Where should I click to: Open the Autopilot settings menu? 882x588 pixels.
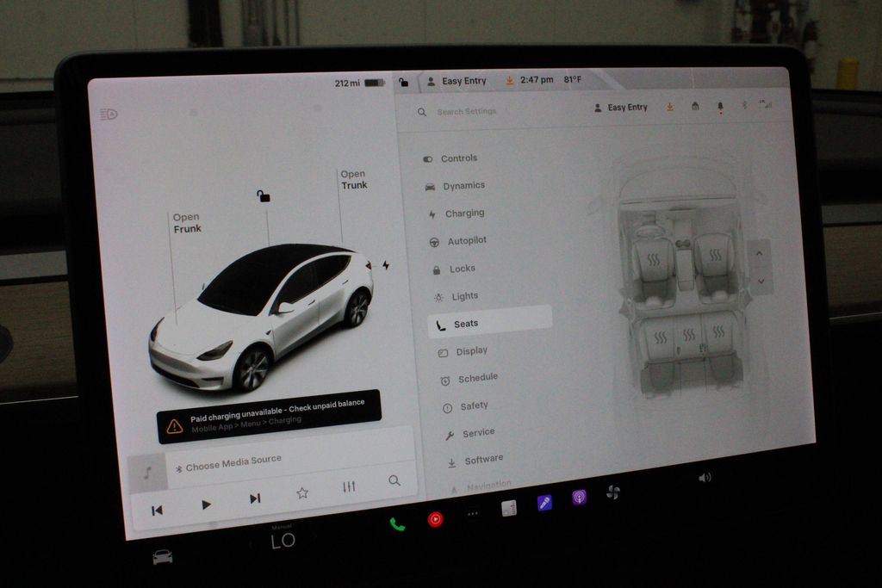click(458, 241)
